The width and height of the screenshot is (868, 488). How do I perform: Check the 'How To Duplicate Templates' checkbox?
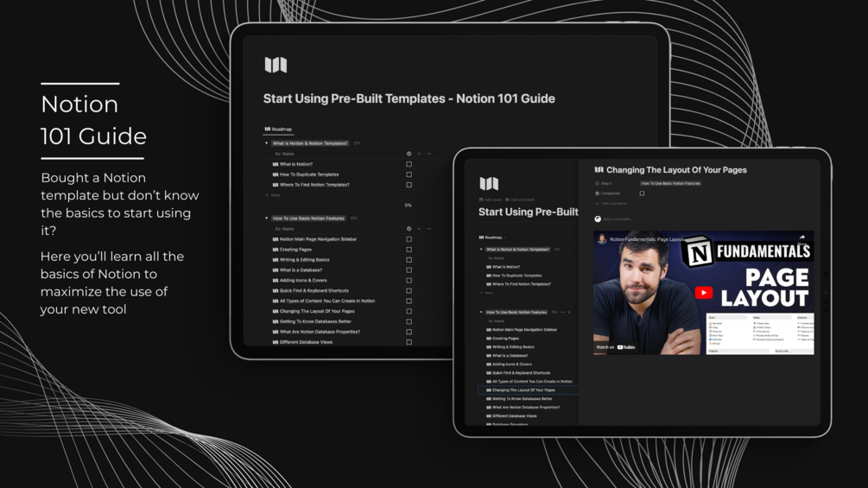[x=409, y=174]
